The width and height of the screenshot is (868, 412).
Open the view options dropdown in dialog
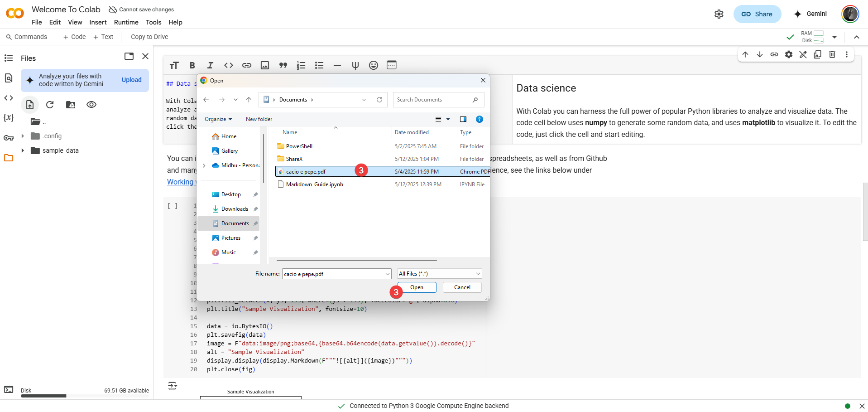click(448, 119)
